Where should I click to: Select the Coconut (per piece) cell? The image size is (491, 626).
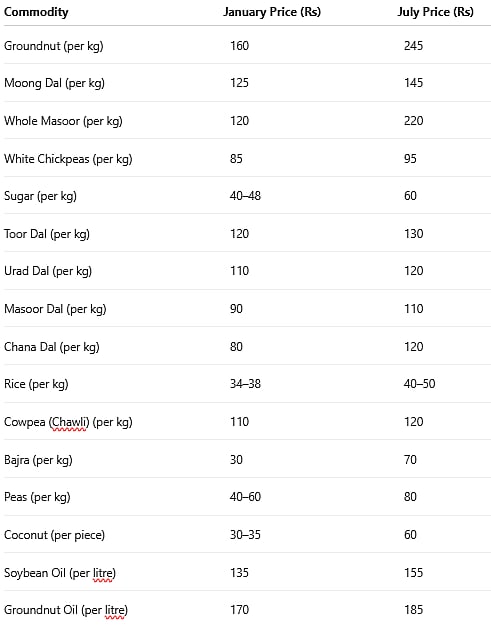click(x=54, y=535)
